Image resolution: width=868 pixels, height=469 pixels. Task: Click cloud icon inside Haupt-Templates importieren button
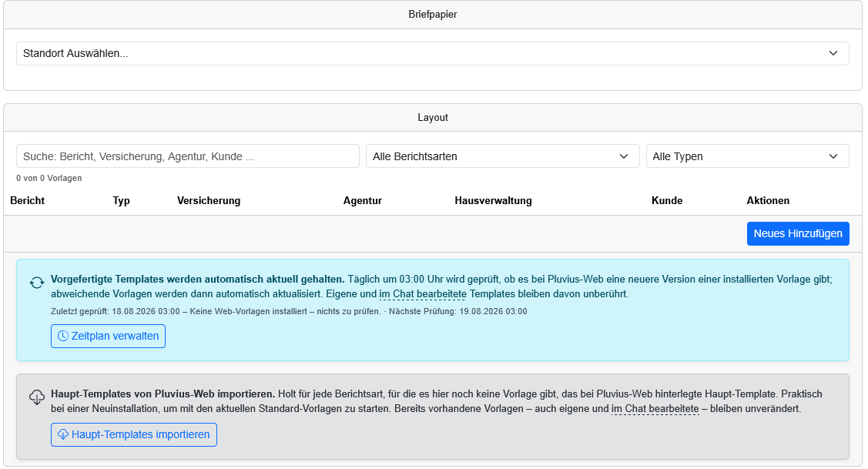click(63, 434)
